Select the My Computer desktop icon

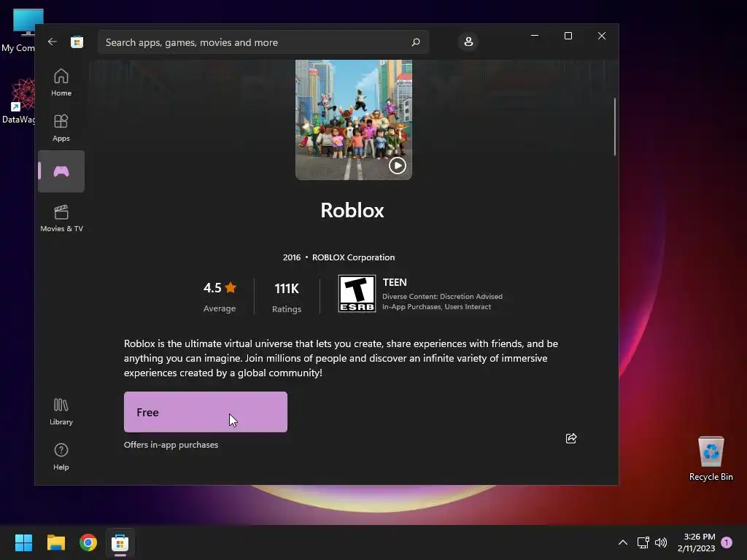[19, 31]
